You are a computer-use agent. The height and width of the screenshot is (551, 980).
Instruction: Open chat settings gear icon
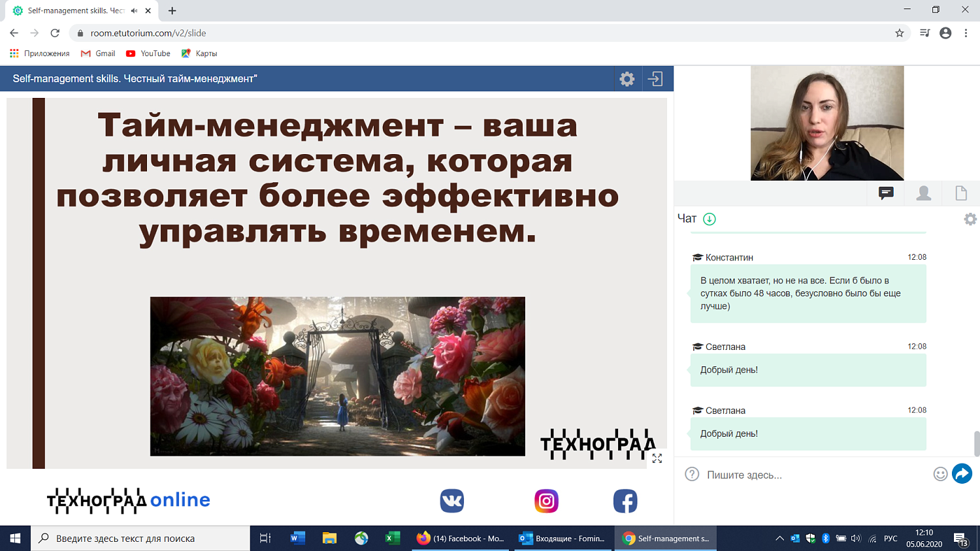pos(970,219)
